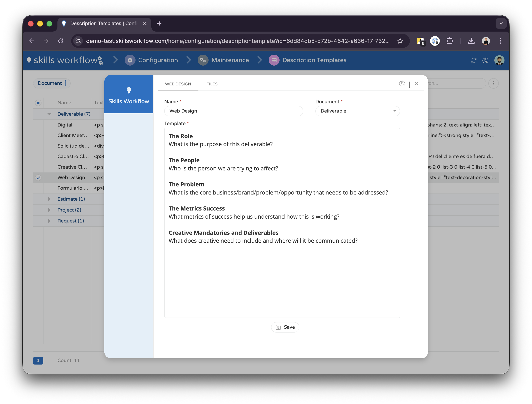Open the Document dropdown showing Deliverable

(x=357, y=111)
